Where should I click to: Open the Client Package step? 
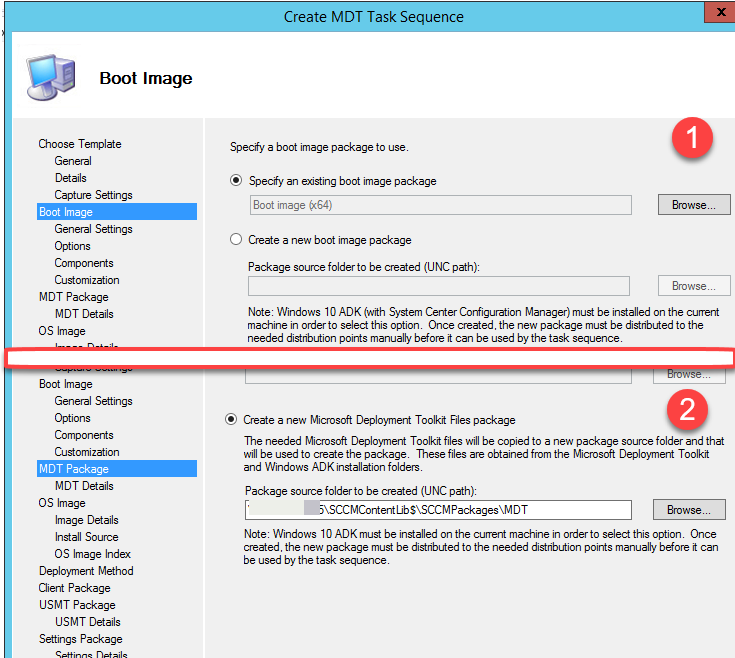75,588
